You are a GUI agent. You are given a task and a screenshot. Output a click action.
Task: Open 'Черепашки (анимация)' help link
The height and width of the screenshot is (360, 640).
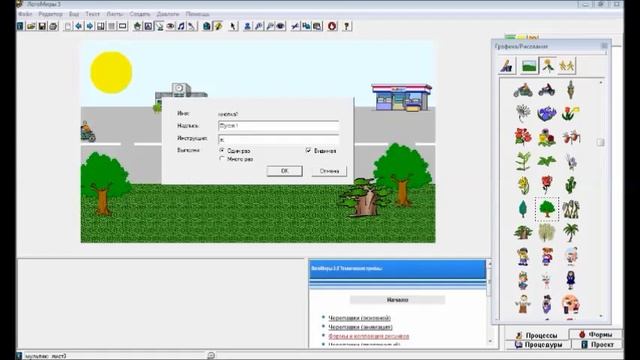coord(360,327)
